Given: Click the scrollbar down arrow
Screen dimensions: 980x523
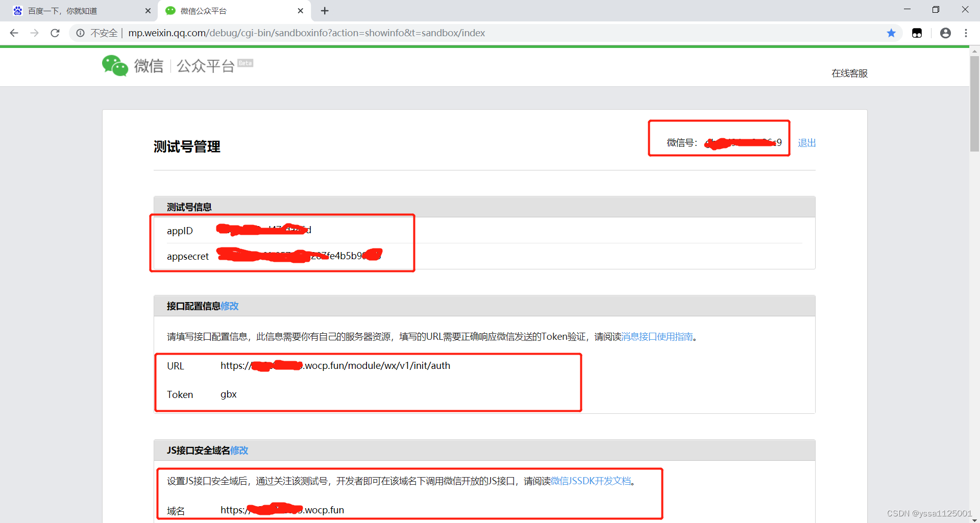Looking at the screenshot, I should pos(974,519).
